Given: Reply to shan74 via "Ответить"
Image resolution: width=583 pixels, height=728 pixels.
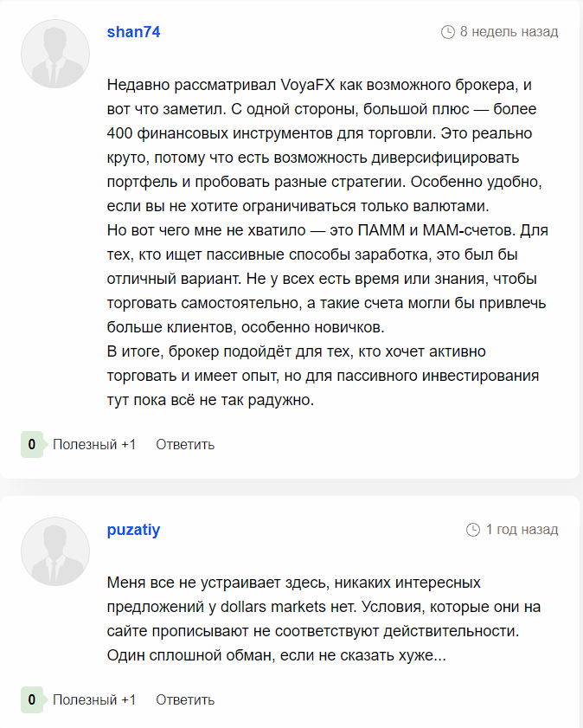Looking at the screenshot, I should click(x=185, y=445).
